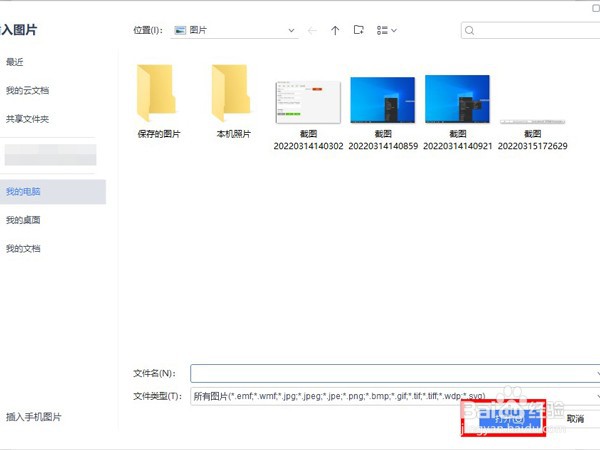600x450 pixels.
Task: Go to 我的文档 in sidebar
Action: click(23, 249)
